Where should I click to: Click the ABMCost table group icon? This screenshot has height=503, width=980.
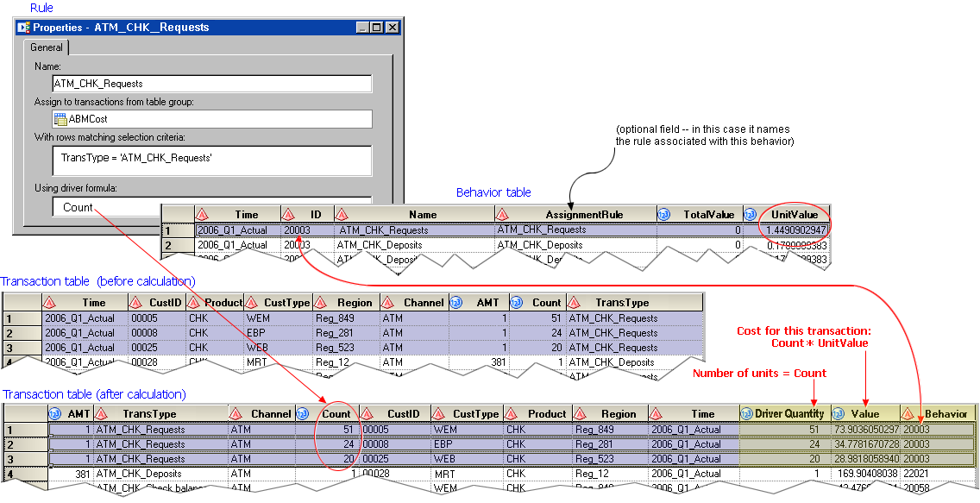60,119
